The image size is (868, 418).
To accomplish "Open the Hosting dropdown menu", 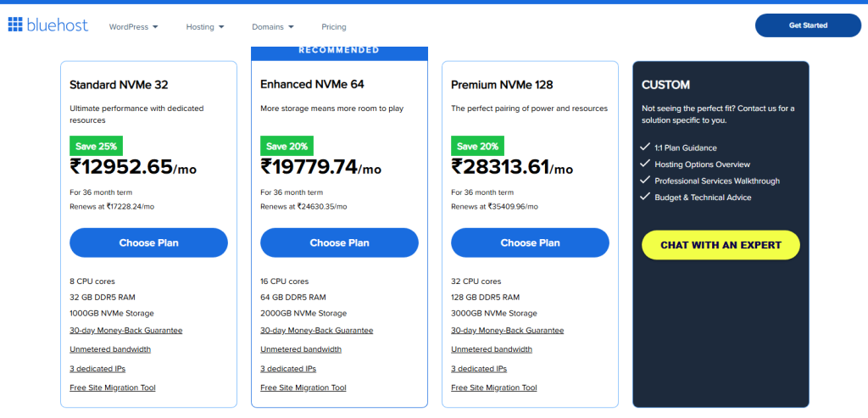I will point(205,27).
